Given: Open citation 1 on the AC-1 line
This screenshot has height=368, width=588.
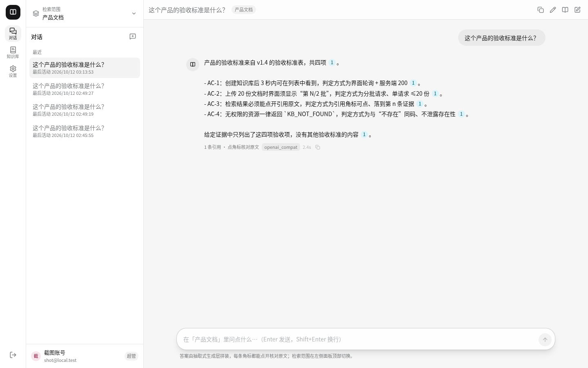Looking at the screenshot, I should [413, 83].
